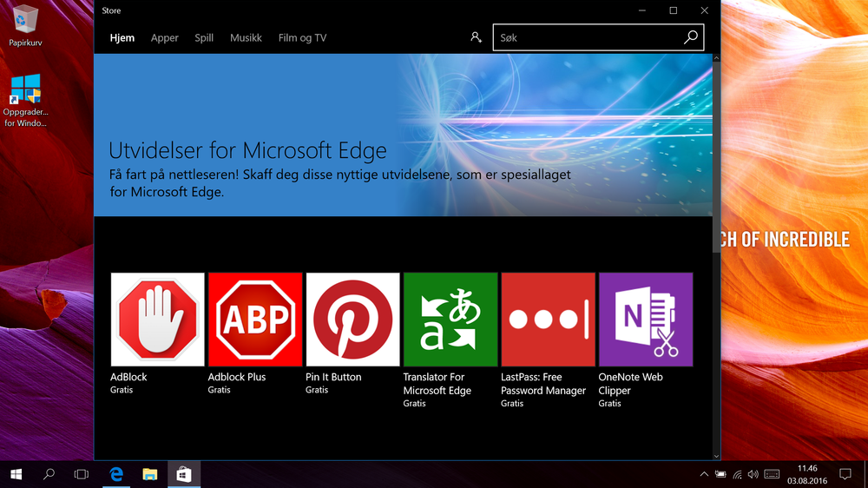
Task: Click the Store icon in the taskbar
Action: coord(184,474)
